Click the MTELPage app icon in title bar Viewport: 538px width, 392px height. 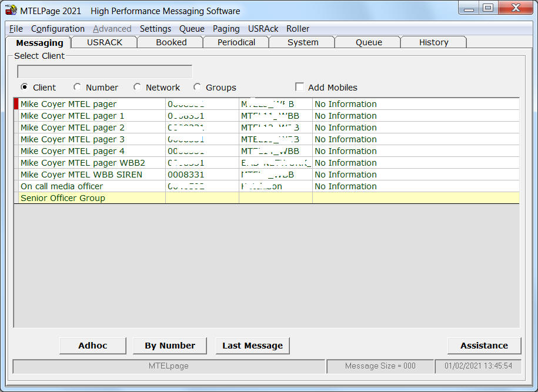[11, 11]
